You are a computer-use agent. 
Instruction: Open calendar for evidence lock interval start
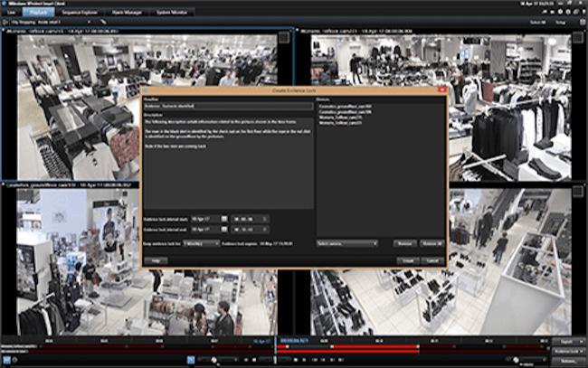(225, 219)
